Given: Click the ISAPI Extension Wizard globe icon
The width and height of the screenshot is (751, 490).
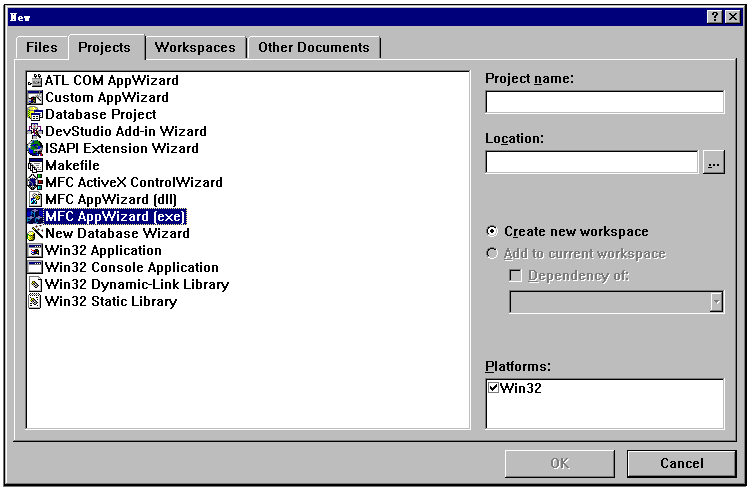Looking at the screenshot, I should coord(35,148).
